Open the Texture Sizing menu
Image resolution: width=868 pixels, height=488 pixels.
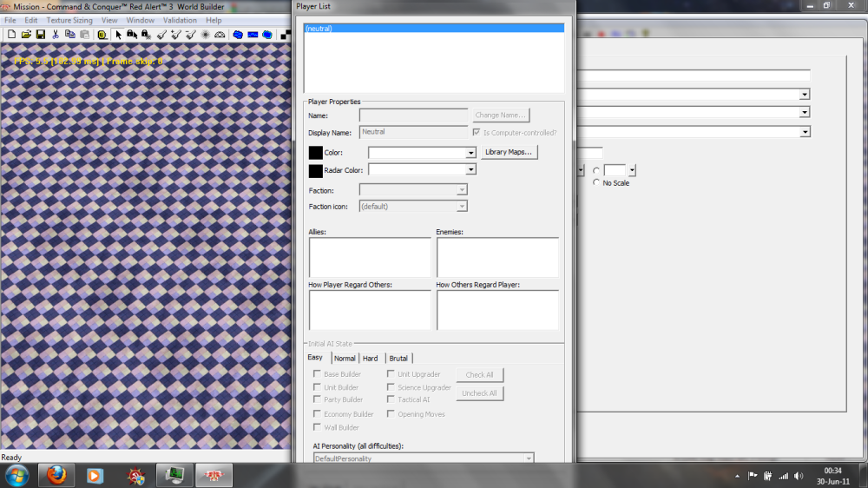click(x=69, y=20)
